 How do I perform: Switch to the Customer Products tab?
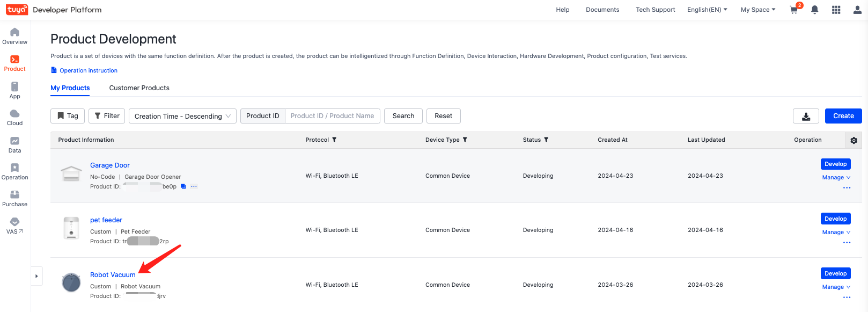point(139,88)
